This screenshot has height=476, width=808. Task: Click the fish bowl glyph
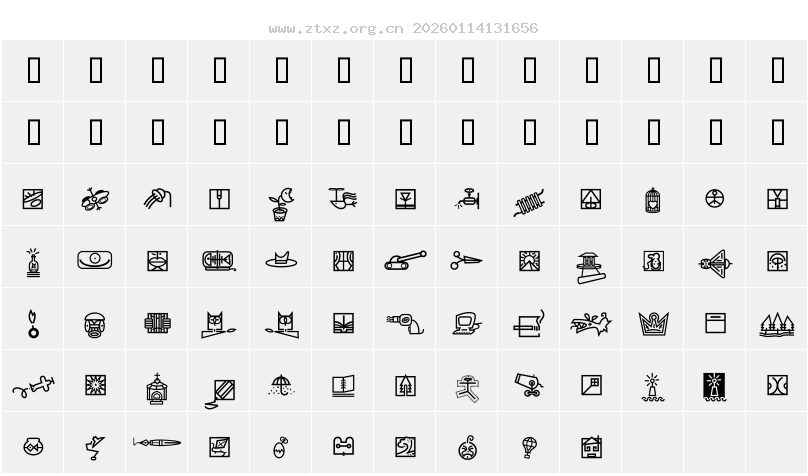[x=33, y=446]
